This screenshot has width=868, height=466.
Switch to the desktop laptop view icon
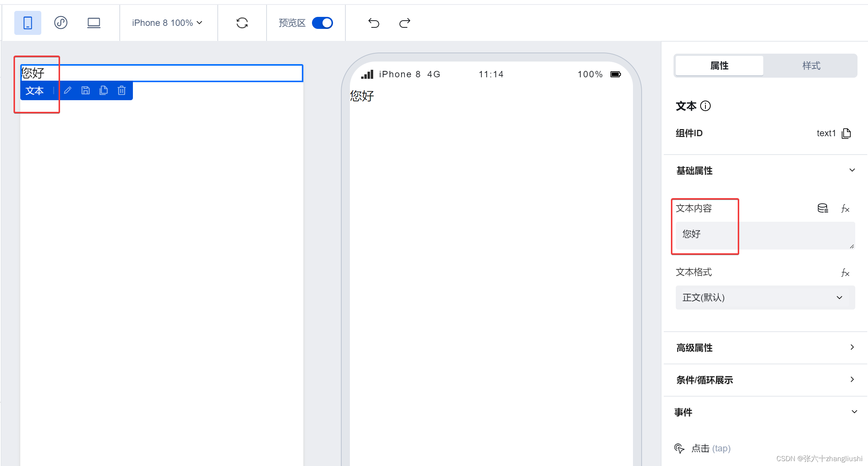(x=93, y=23)
